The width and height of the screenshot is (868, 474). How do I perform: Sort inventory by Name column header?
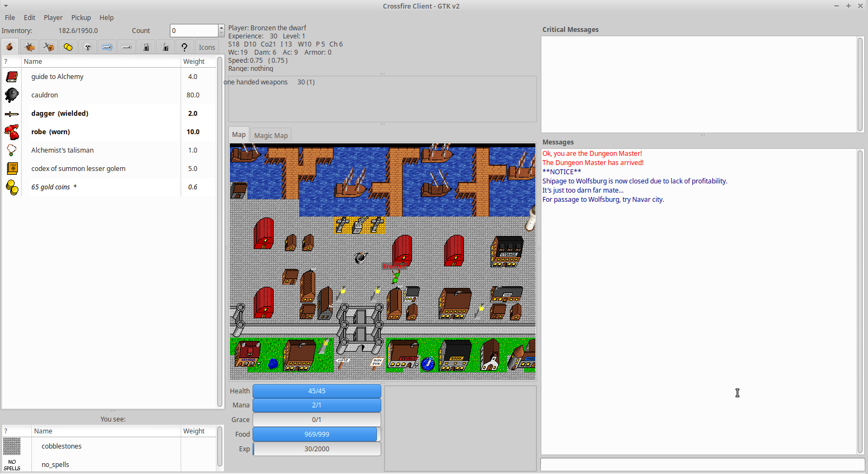(101, 62)
